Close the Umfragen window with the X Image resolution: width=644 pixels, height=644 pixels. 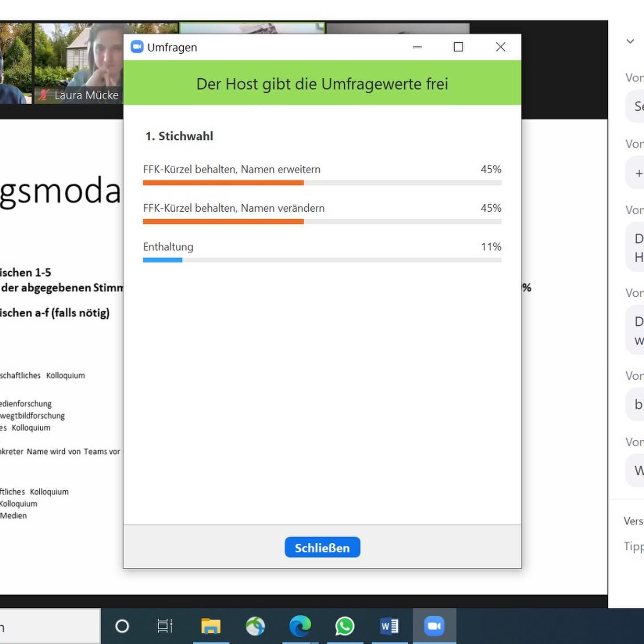[500, 47]
